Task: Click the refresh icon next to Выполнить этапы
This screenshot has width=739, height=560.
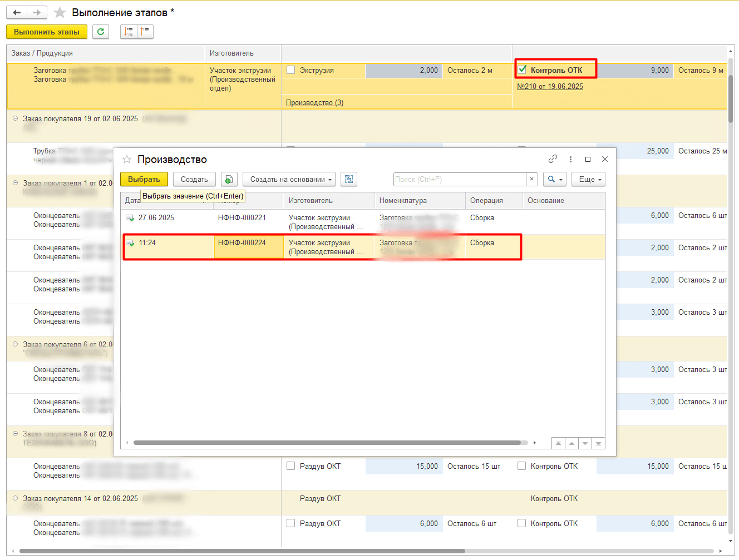Action: pyautogui.click(x=101, y=32)
